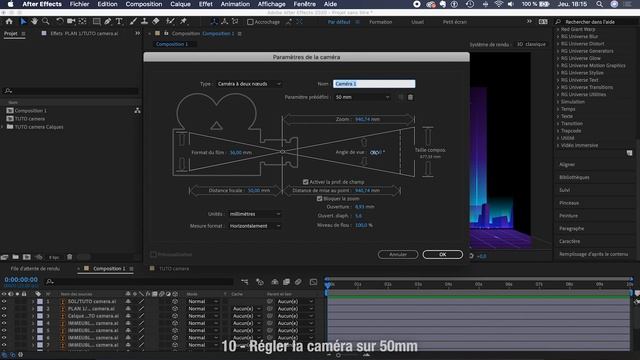This screenshot has width=640, height=360.
Task: Select the Pen tool
Action: [x=108, y=21]
